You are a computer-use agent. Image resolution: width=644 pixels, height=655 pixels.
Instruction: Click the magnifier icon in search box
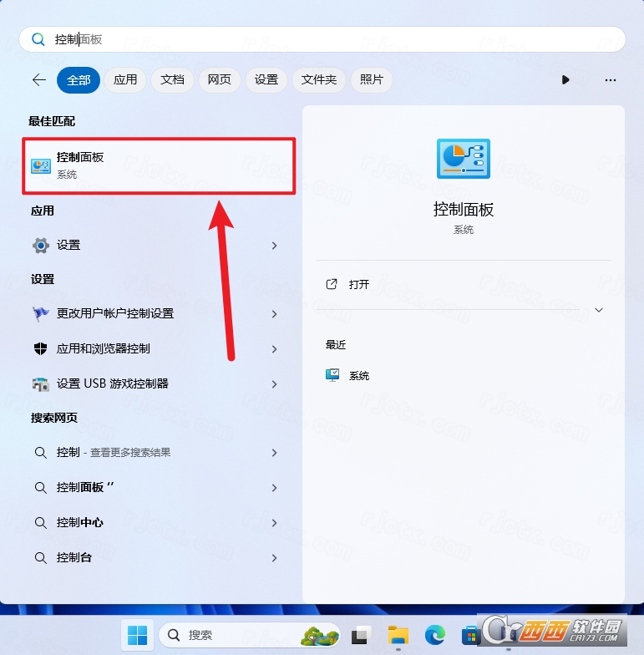(38, 39)
